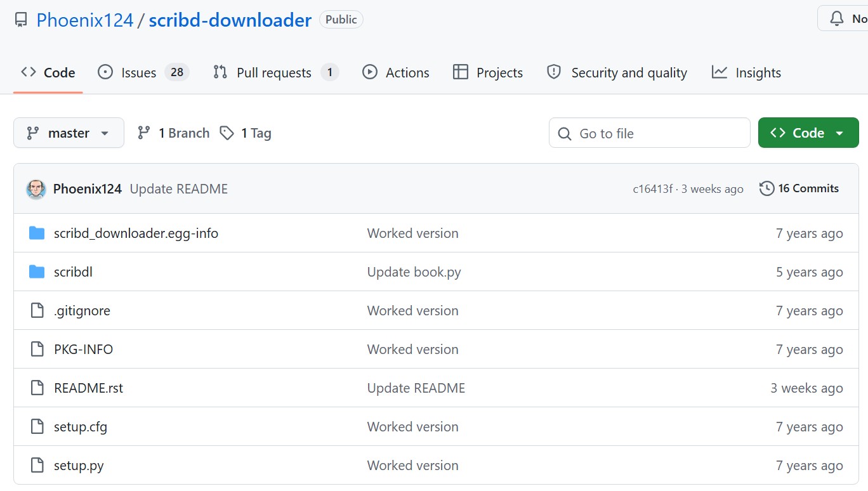Screen dimensions: 868x491
Task: Open the scribdl folder icon
Action: [36, 272]
